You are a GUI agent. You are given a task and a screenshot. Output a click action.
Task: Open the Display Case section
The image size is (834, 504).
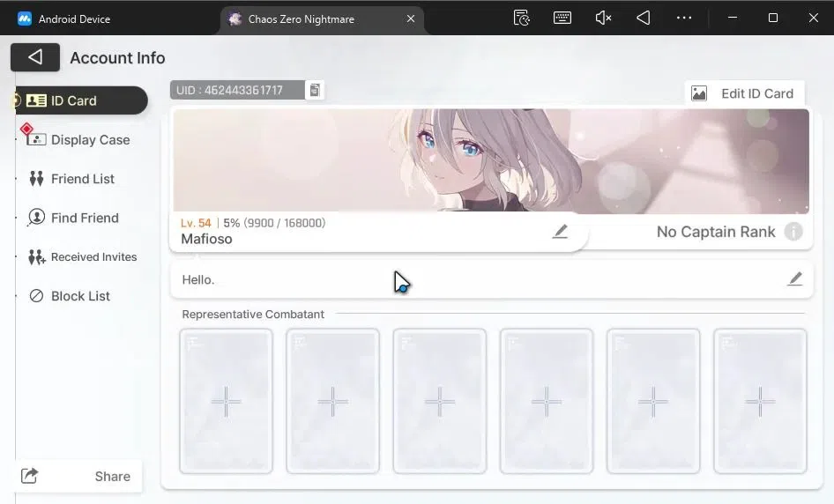79,140
